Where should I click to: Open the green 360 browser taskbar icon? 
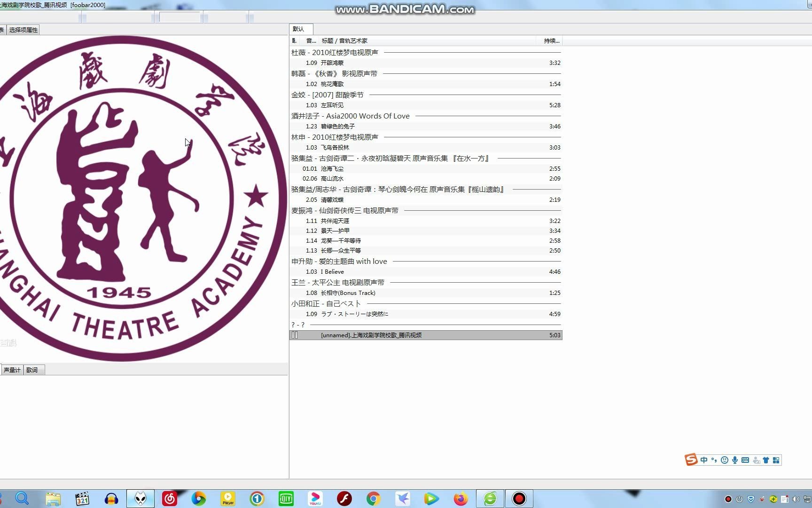coord(490,499)
